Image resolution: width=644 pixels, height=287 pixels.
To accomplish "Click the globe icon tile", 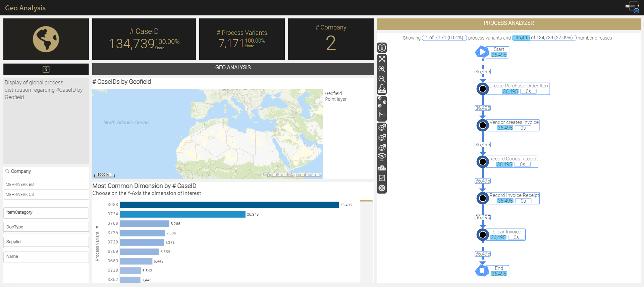I will point(46,39).
